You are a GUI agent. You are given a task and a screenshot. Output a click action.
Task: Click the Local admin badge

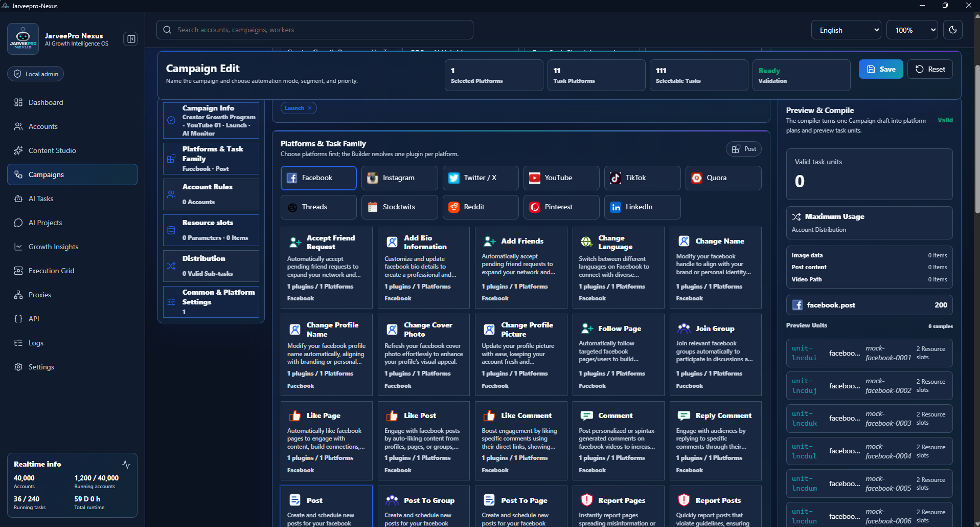tap(36, 74)
